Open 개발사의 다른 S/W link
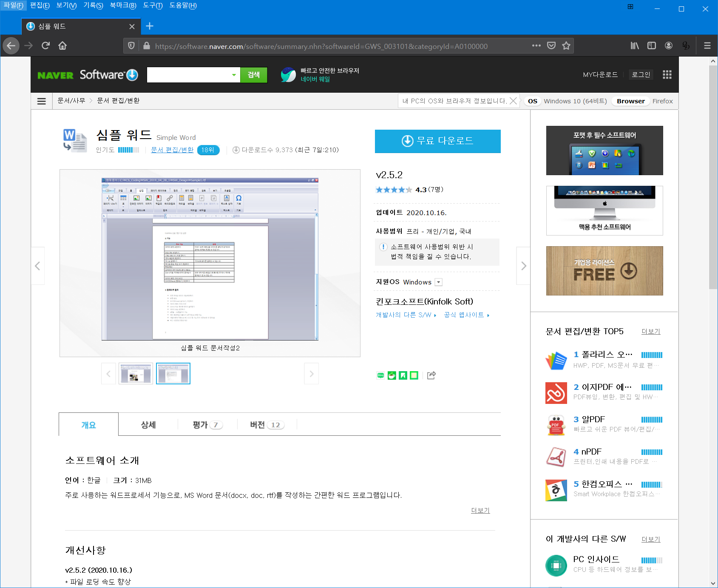Screen dimensions: 718x588 (406, 315)
